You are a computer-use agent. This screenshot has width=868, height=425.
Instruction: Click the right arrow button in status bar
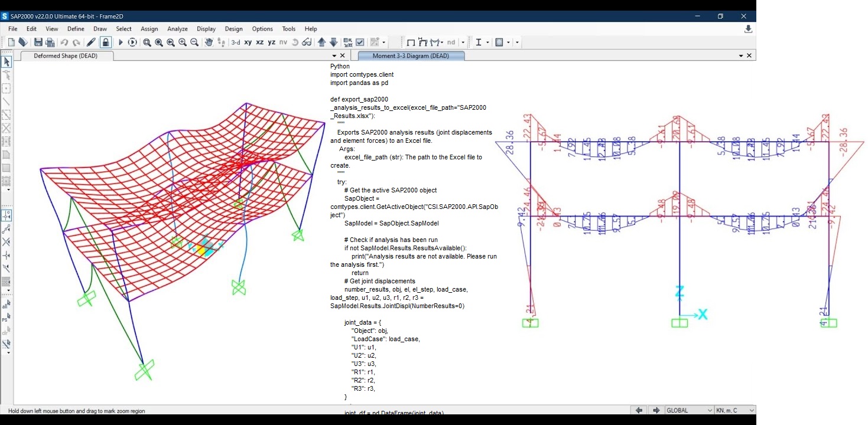(x=656, y=410)
